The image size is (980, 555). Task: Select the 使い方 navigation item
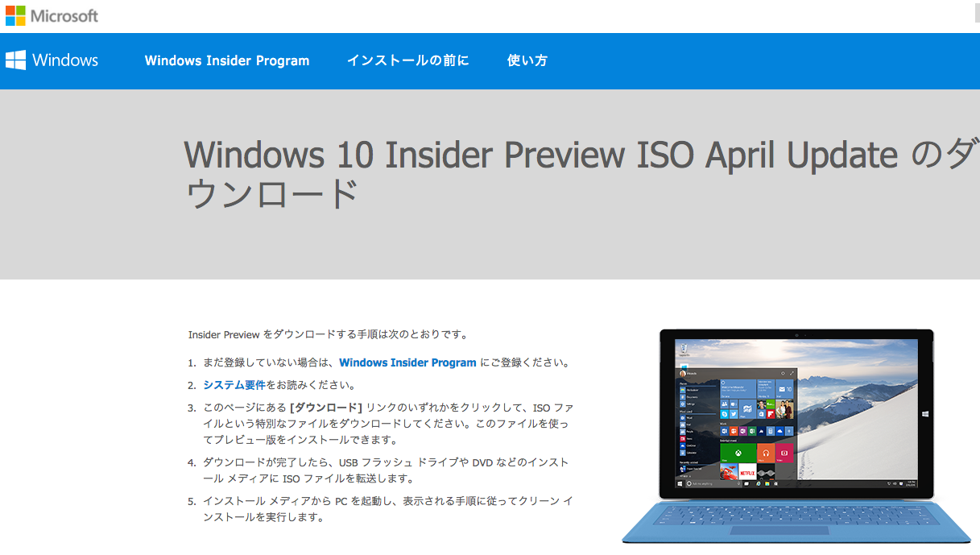(x=527, y=60)
